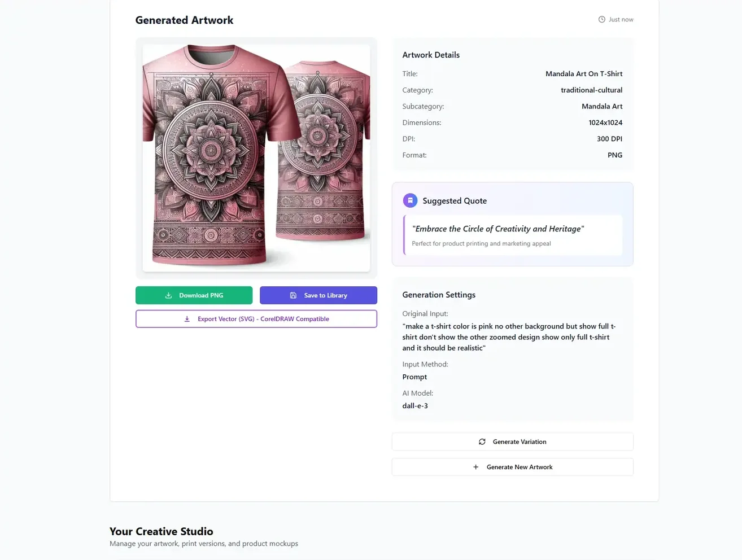Viewport: 742px width, 560px height.
Task: Click the original input prompt text
Action: coord(508,337)
